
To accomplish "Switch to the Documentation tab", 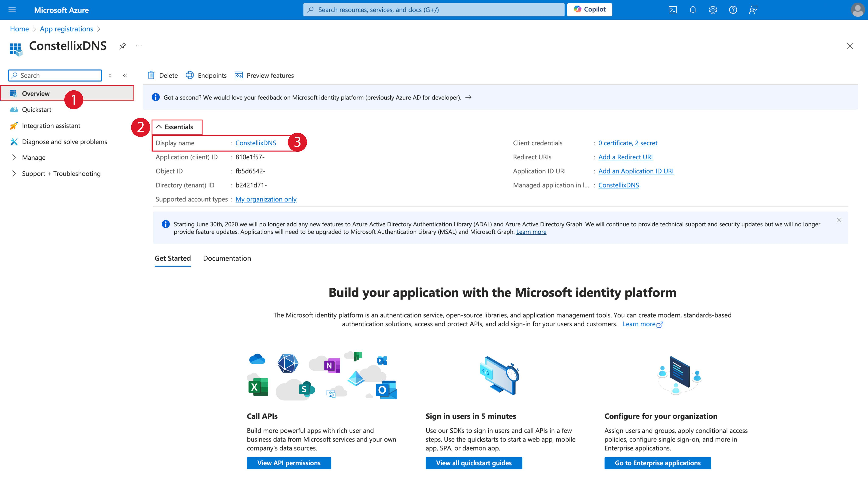I will 227,258.
